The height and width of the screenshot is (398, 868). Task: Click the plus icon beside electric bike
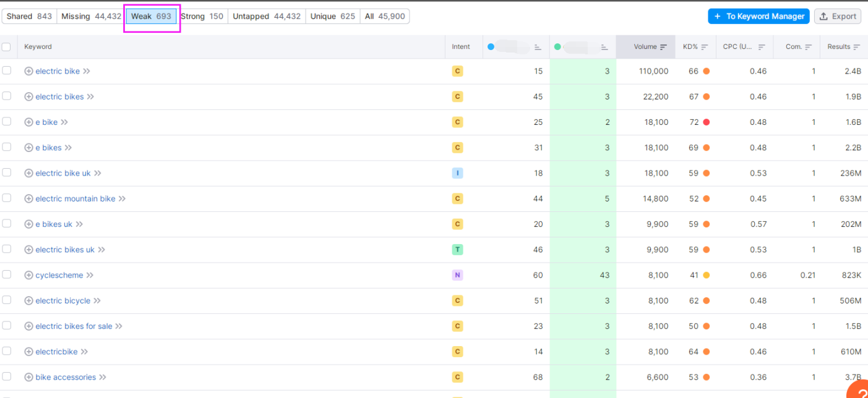pos(28,71)
